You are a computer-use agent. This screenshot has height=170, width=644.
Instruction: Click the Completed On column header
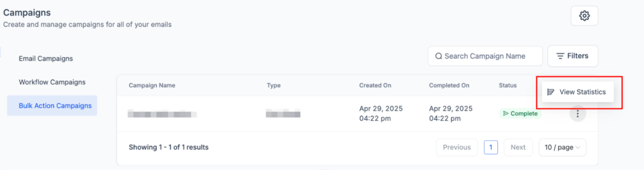[449, 85]
